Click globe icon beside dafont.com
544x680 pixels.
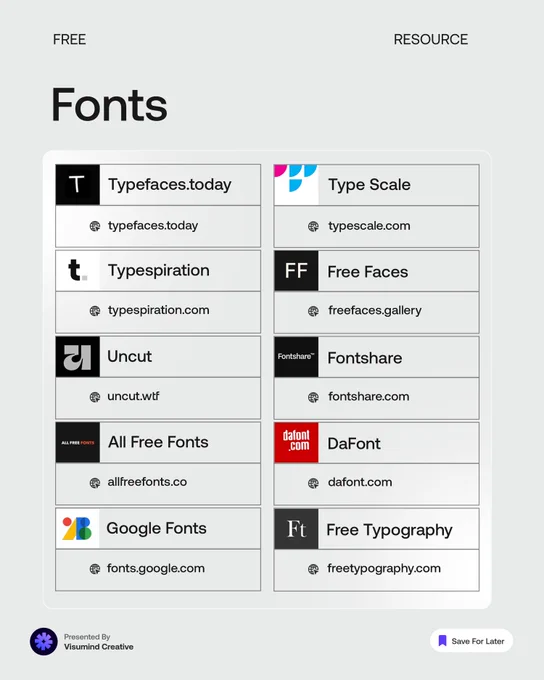click(x=313, y=483)
